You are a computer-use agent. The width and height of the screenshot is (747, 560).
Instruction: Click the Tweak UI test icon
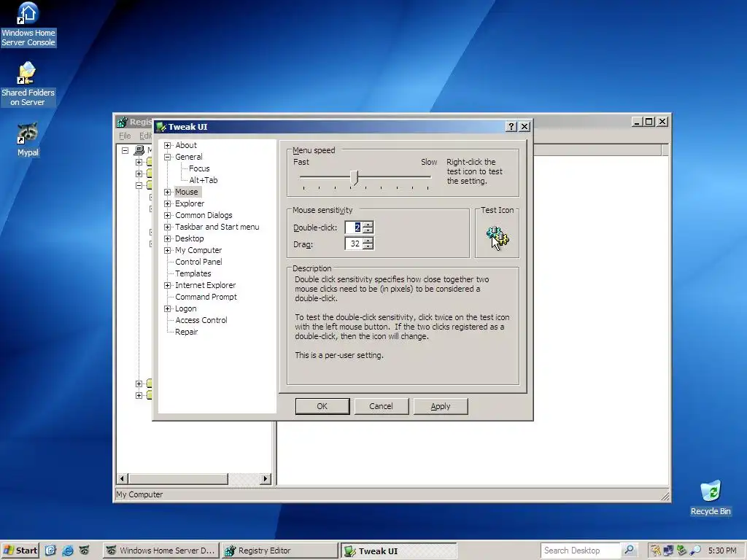tap(498, 237)
